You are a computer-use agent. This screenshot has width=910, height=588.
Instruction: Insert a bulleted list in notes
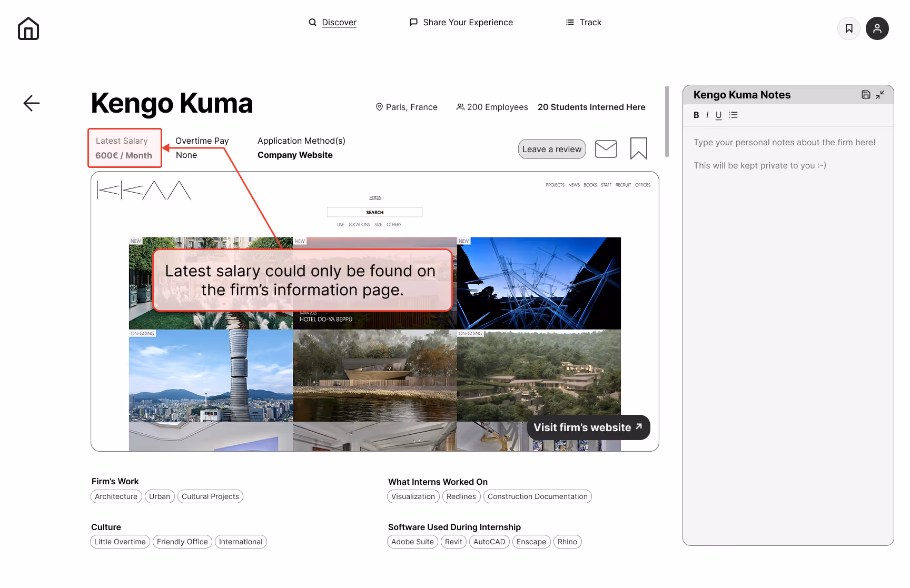click(x=734, y=115)
